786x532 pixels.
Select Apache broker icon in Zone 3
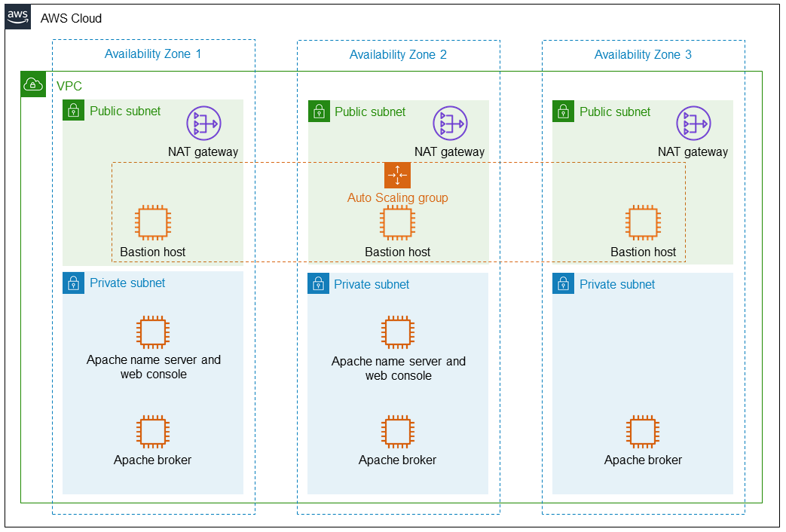[x=643, y=431]
